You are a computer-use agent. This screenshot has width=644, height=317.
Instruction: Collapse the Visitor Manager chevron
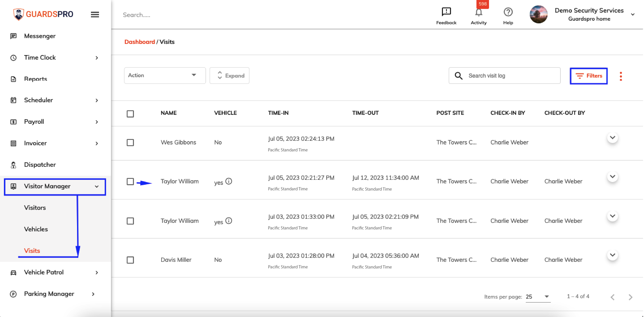[97, 187]
